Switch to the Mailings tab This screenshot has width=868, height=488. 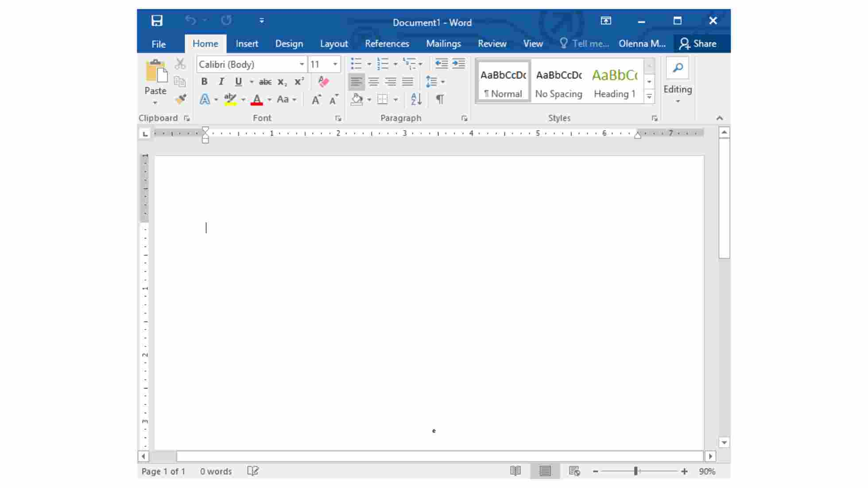click(x=443, y=44)
